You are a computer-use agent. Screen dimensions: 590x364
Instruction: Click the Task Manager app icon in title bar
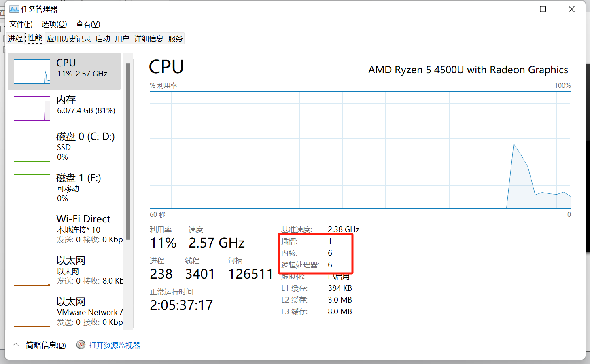[x=14, y=9]
